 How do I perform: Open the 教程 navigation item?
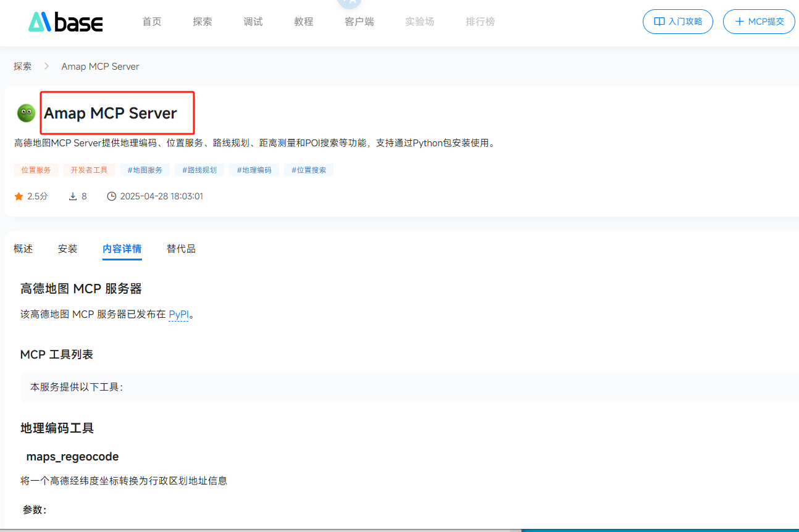(x=304, y=22)
